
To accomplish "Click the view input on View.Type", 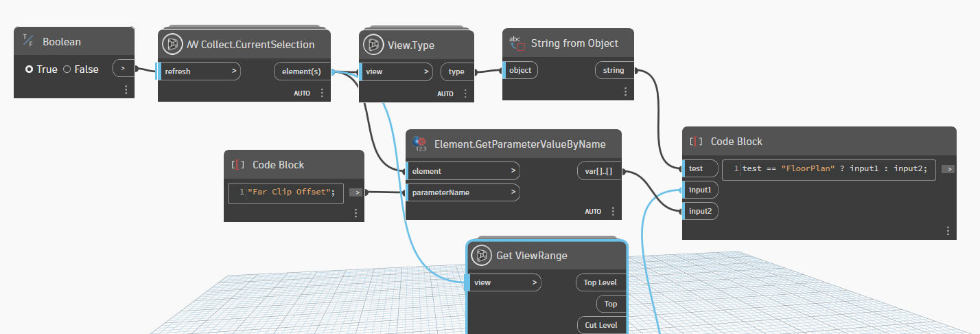I will coord(397,71).
